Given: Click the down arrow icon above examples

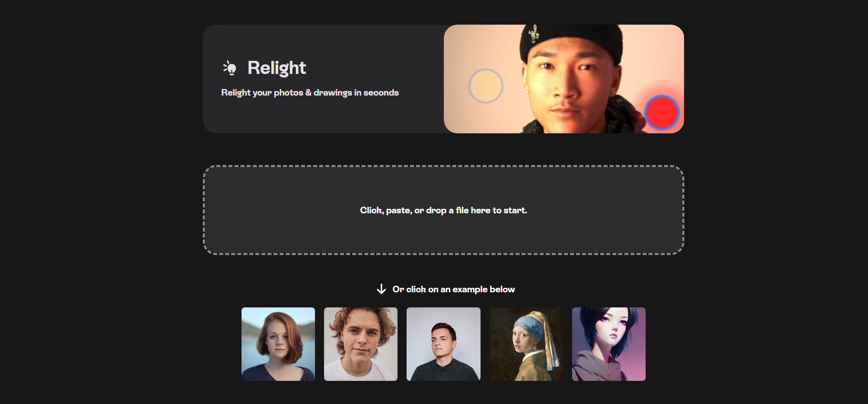Looking at the screenshot, I should (x=381, y=289).
